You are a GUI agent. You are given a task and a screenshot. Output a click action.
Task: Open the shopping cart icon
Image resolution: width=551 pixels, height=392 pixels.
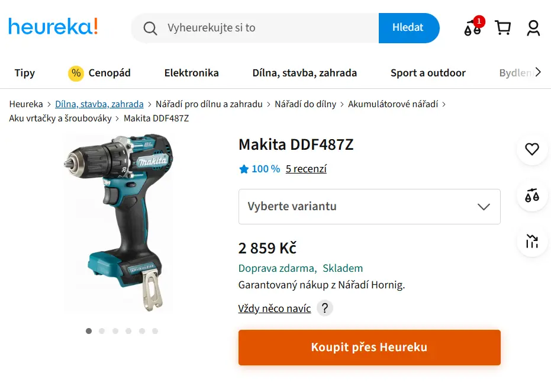502,28
